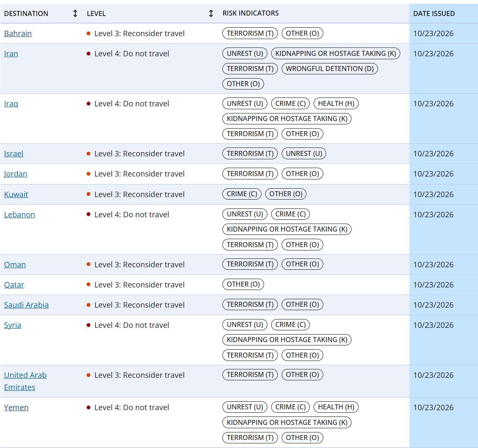Go to the Yemen advisory page
This screenshot has height=448, width=478.
pos(16,408)
